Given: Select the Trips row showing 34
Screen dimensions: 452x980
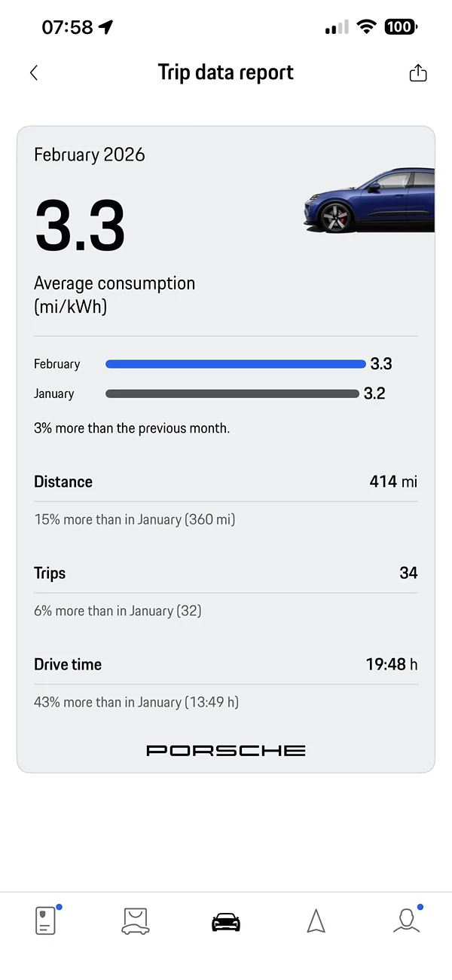Looking at the screenshot, I should (x=225, y=573).
